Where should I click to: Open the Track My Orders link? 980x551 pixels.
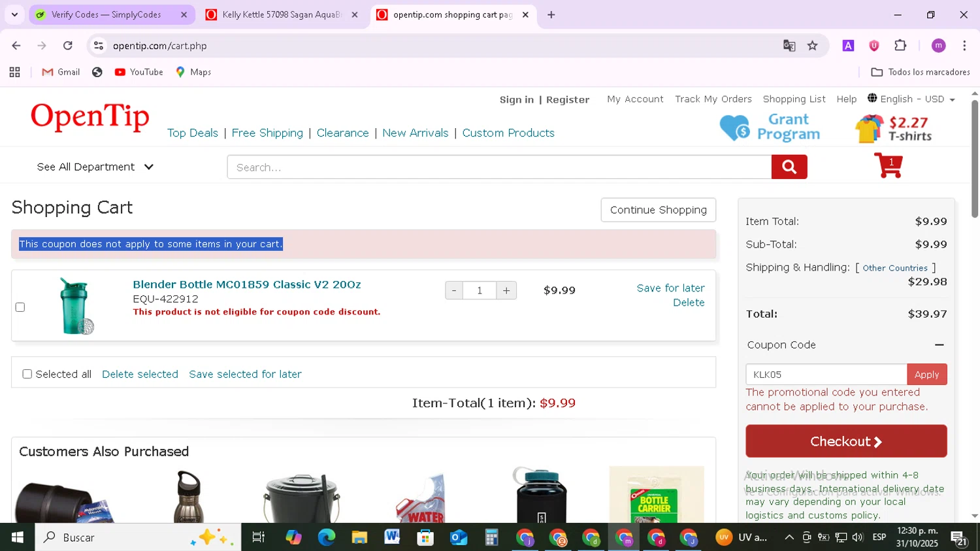[713, 99]
